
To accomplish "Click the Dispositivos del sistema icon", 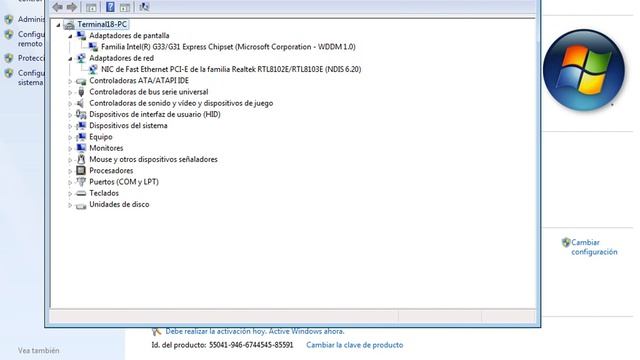I will point(81,126).
